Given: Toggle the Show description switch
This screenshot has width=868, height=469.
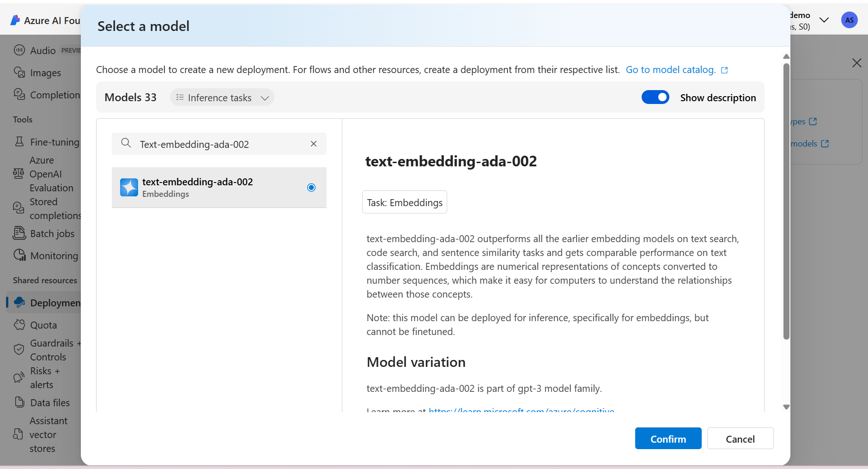Looking at the screenshot, I should 655,97.
